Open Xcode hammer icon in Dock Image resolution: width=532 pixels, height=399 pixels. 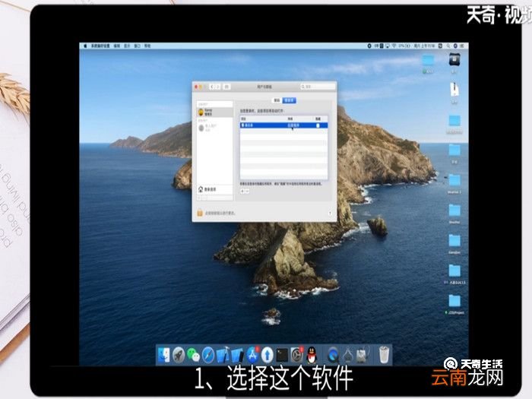223,355
